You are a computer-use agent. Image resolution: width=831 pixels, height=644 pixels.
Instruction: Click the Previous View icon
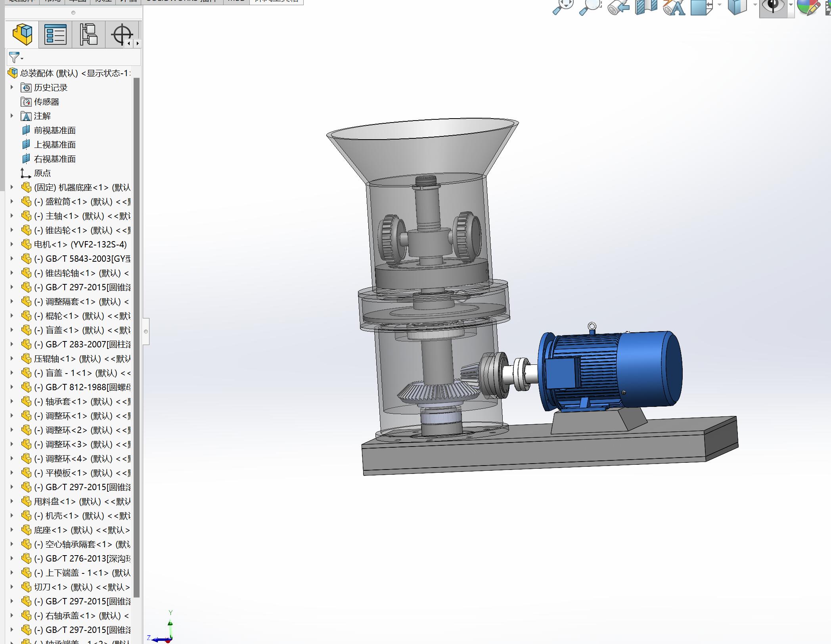pos(618,7)
